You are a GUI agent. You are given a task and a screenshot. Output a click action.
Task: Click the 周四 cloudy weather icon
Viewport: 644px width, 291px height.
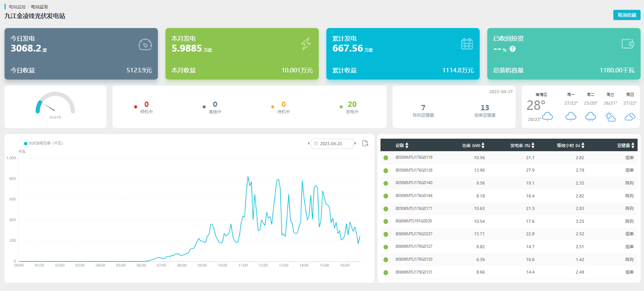point(630,117)
